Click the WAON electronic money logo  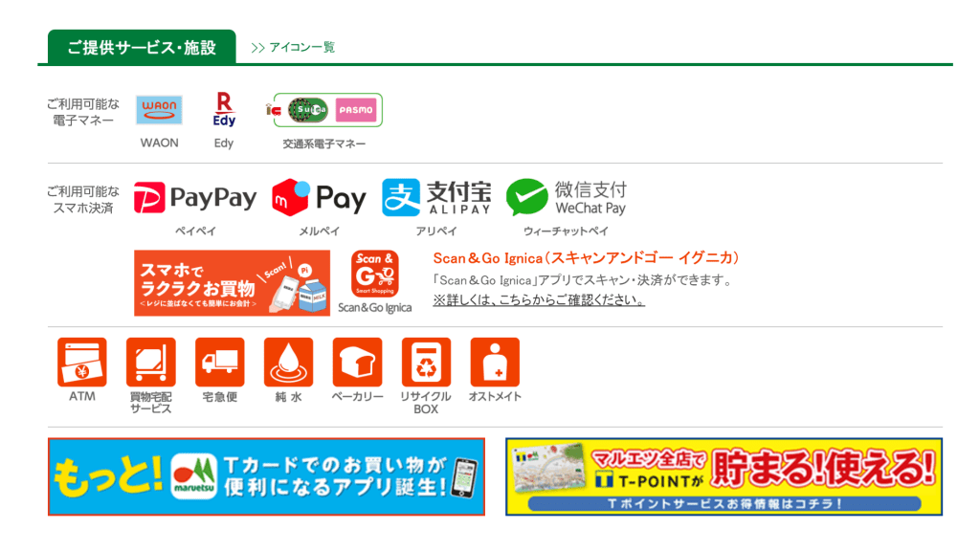(160, 110)
